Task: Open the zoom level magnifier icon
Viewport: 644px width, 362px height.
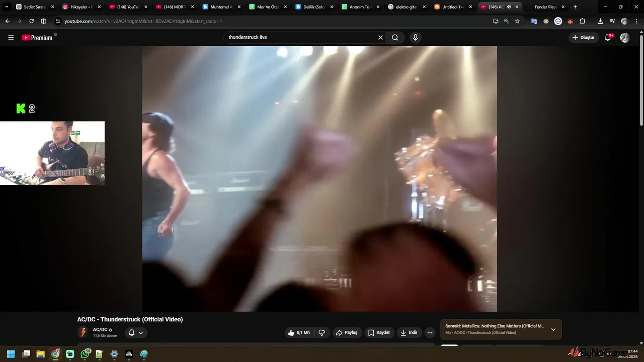Action: pos(506,21)
